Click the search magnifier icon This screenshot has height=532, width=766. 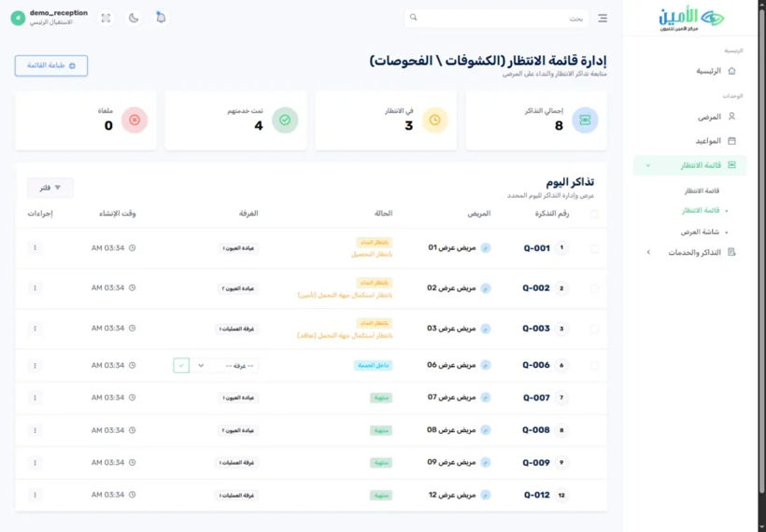tap(413, 18)
